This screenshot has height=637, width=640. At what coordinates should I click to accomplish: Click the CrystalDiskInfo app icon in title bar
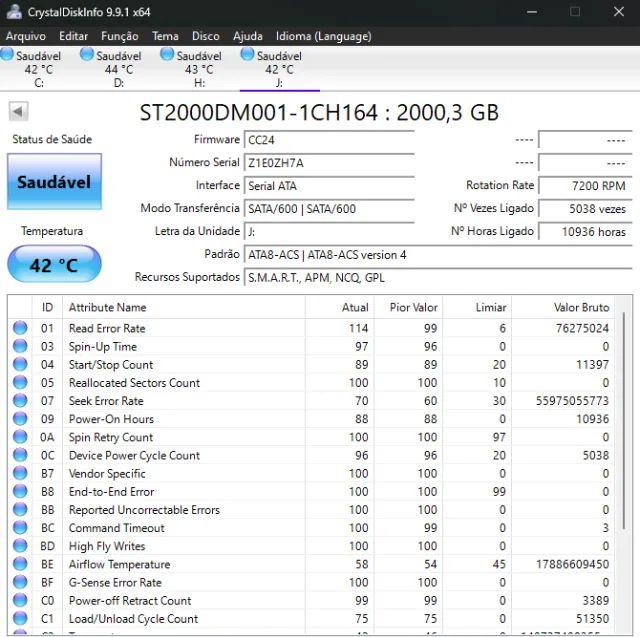[13, 11]
